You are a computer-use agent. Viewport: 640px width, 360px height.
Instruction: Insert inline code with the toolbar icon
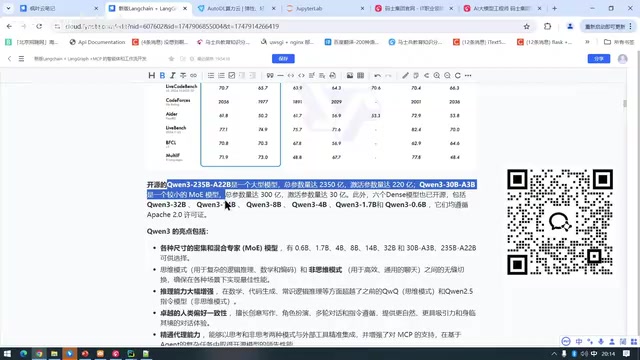291,76
